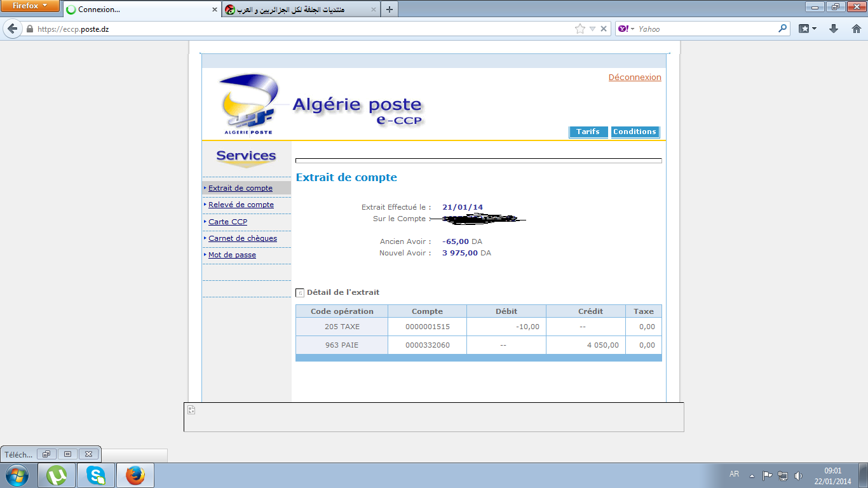Image resolution: width=868 pixels, height=488 pixels.
Task: Show hidden tray icons arrow
Action: [752, 475]
